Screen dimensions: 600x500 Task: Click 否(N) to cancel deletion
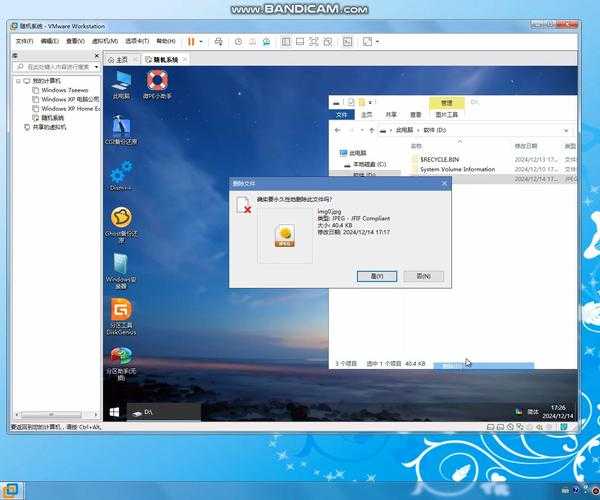[x=423, y=276]
